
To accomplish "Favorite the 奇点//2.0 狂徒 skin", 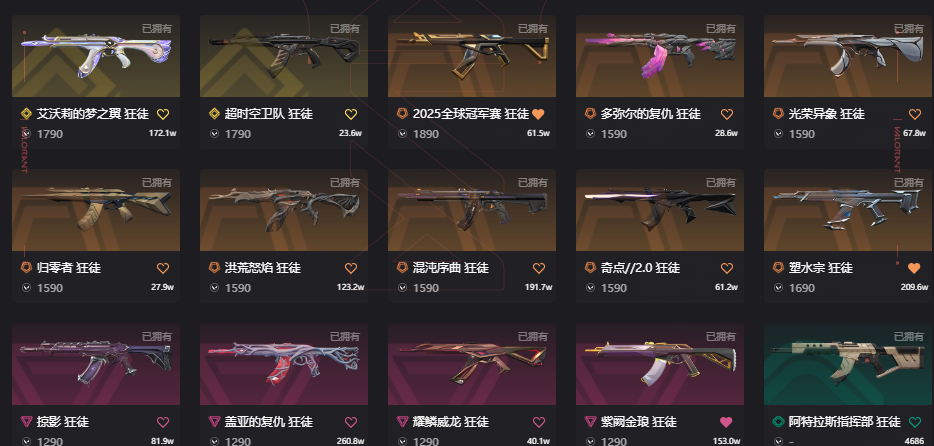I will pos(727,269).
